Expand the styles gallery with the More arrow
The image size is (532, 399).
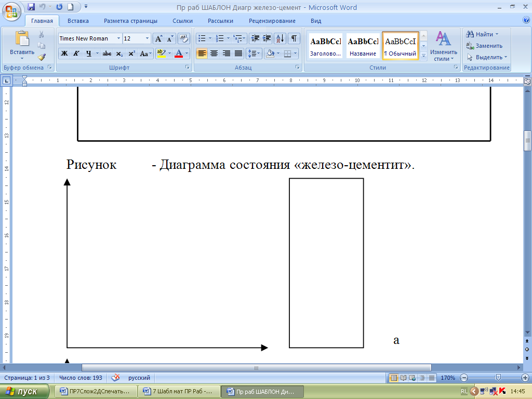(424, 56)
